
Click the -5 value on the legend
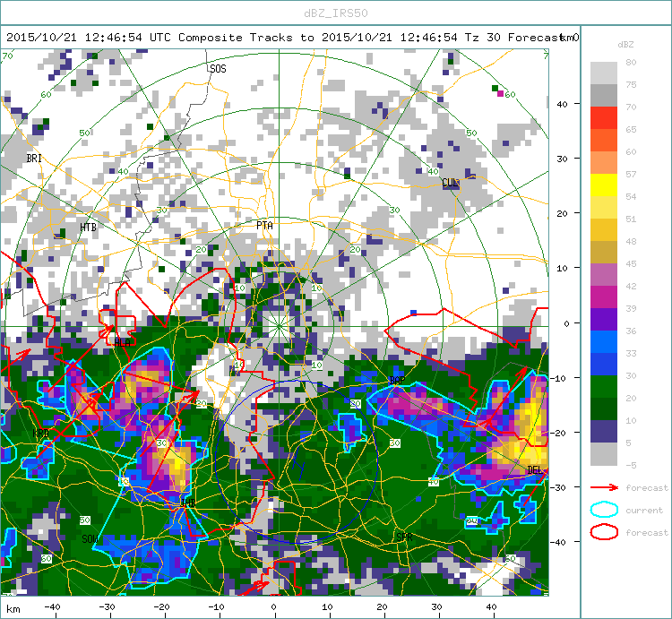click(x=631, y=465)
